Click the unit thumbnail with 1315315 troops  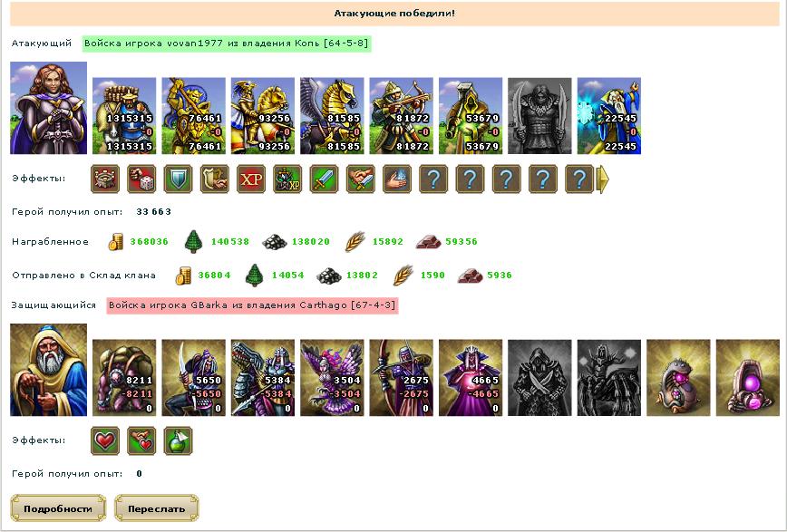(124, 116)
